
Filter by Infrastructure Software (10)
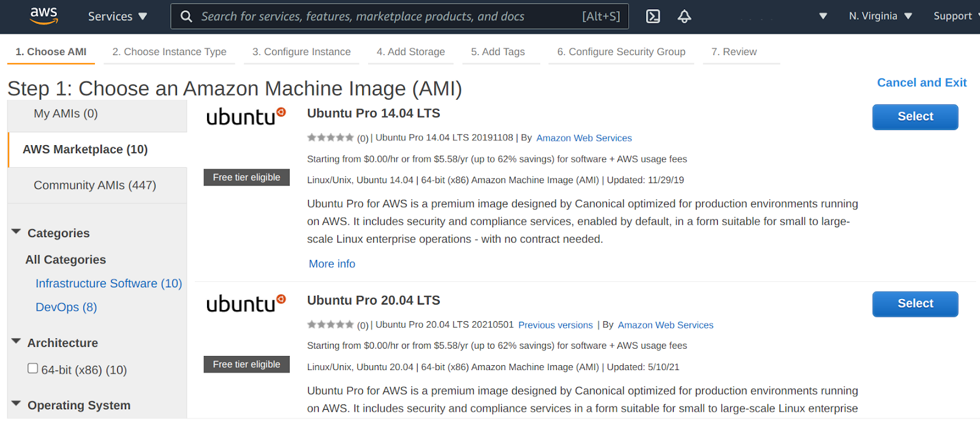point(108,284)
